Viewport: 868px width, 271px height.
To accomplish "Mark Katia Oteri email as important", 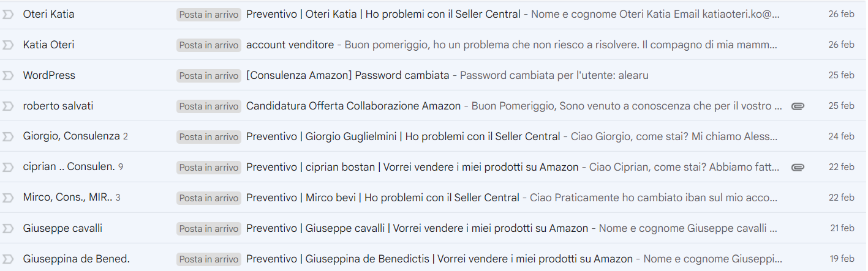I will point(8,45).
